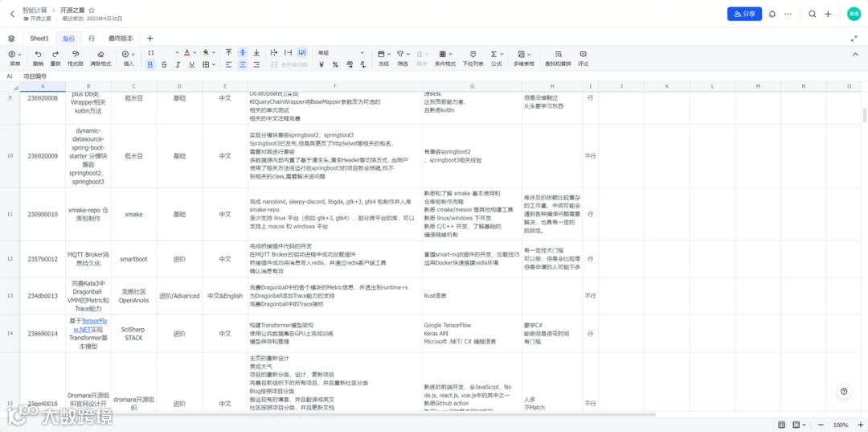This screenshot has height=432, width=868.
Task: Apply currency ¥ format
Action: tap(321, 64)
